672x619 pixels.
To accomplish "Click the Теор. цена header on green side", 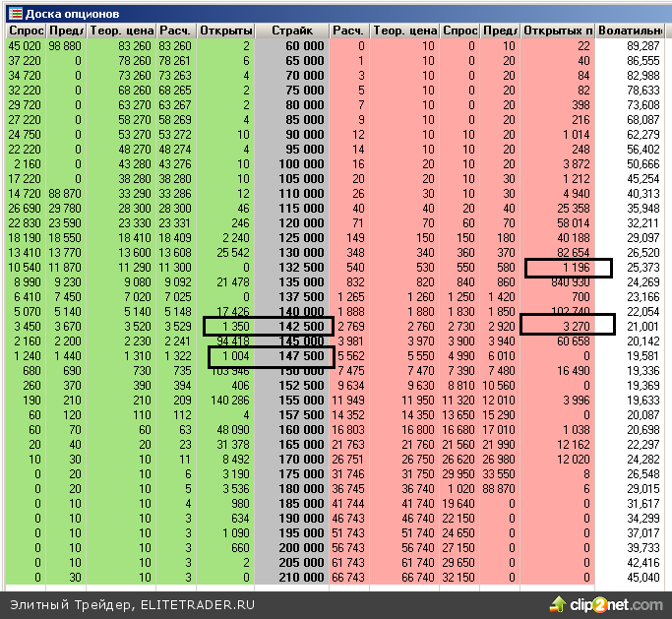I will pyautogui.click(x=120, y=31).
